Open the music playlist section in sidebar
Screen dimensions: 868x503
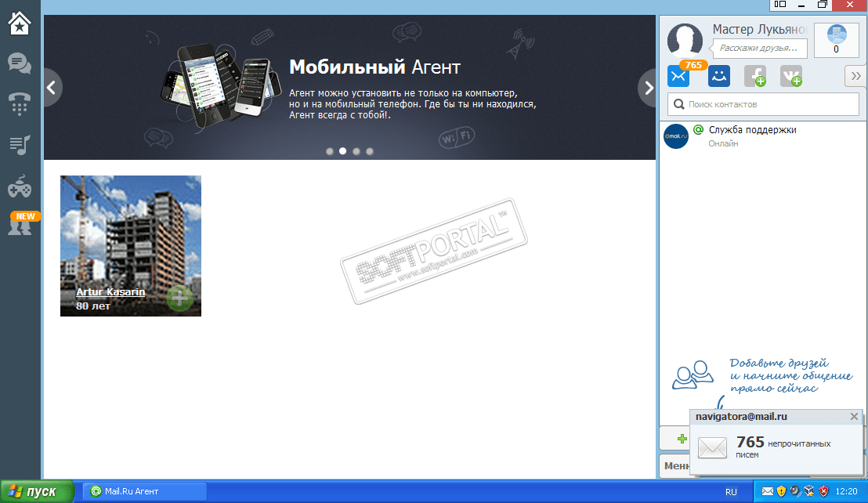click(x=20, y=145)
